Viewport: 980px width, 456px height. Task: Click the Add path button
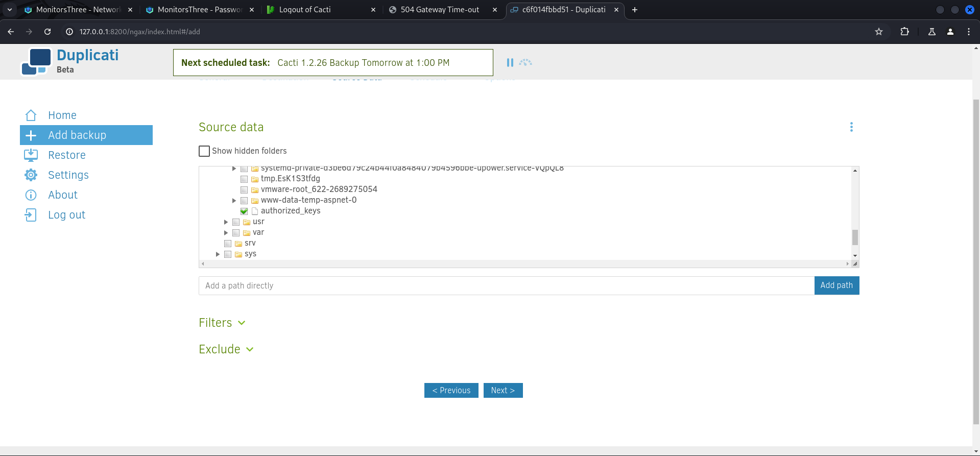(x=836, y=285)
